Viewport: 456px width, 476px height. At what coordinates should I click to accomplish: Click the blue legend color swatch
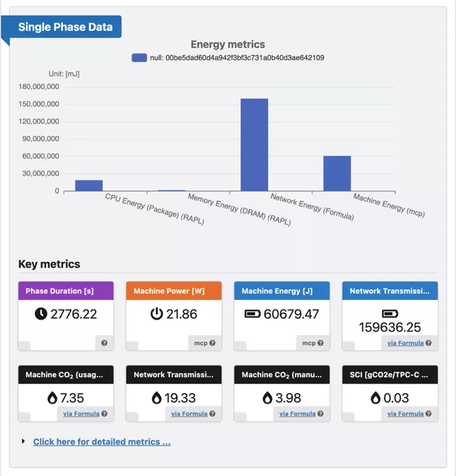click(x=139, y=58)
